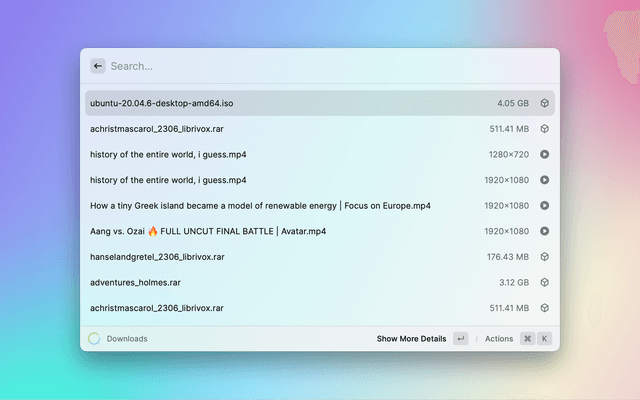Image resolution: width=640 pixels, height=400 pixels.
Task: Click Show More Details
Action: (x=411, y=339)
